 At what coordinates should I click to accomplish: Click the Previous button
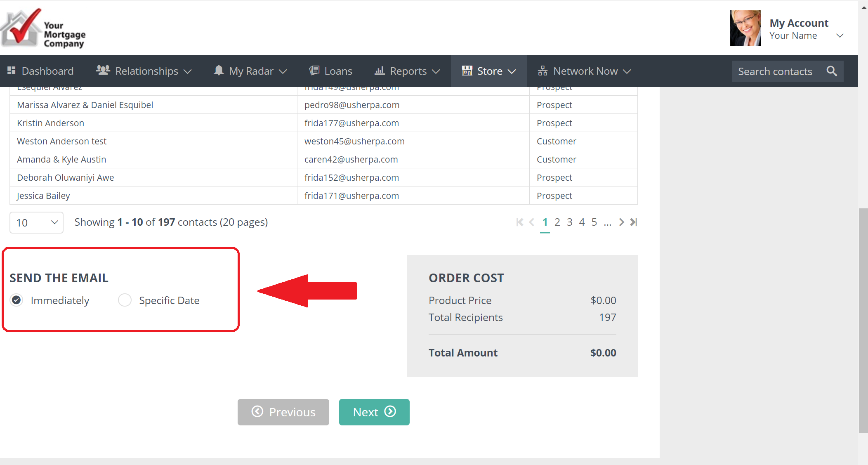(283, 412)
